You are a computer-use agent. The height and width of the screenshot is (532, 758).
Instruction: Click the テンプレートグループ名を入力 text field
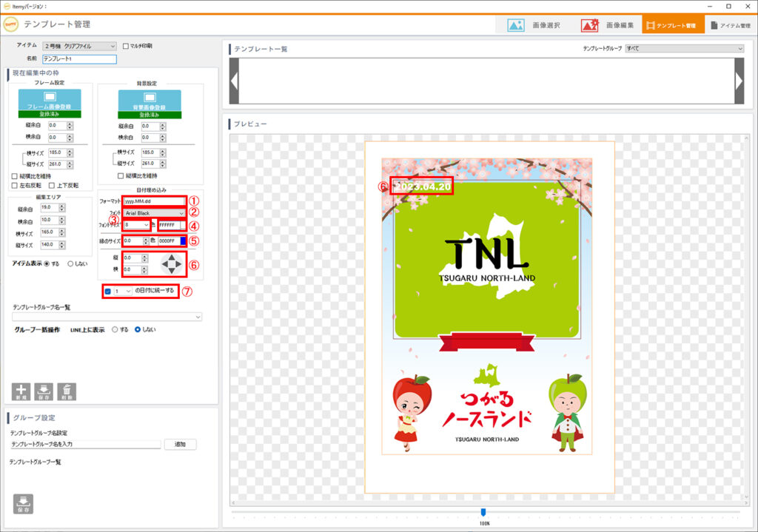85,445
